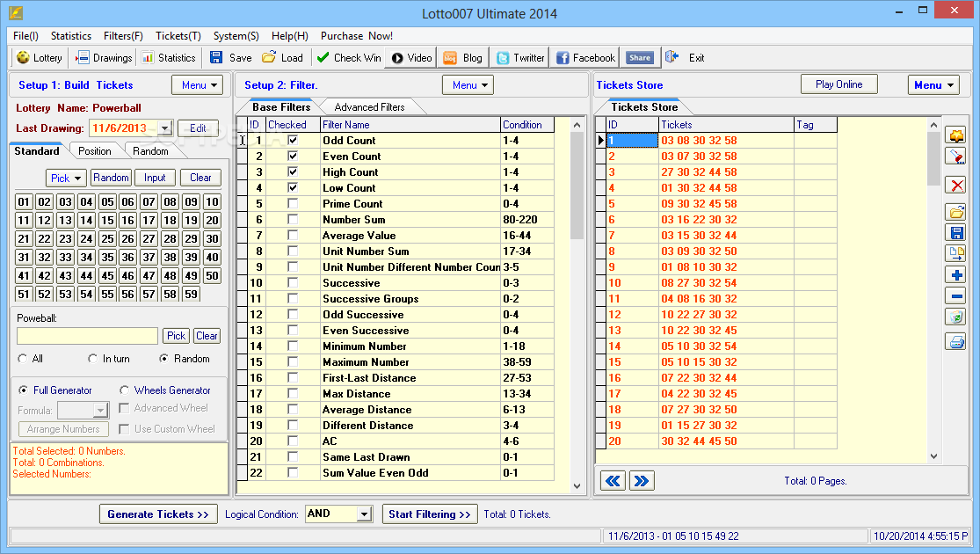
Task: Open the Tickets Store Menu dropdown
Action: (933, 85)
